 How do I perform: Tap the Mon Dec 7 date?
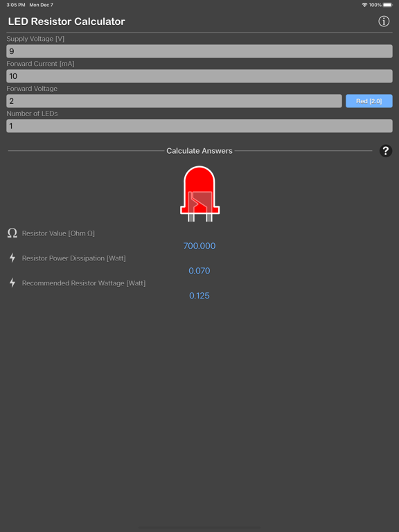coord(41,5)
